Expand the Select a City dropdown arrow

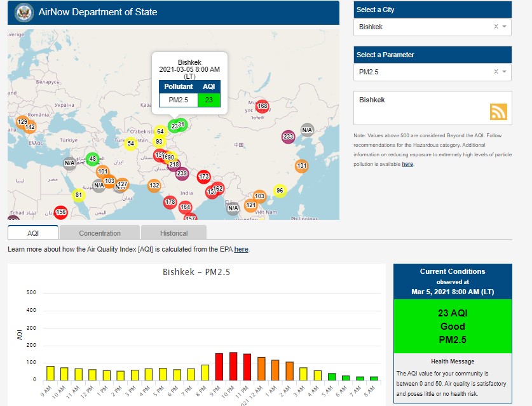[x=504, y=27]
